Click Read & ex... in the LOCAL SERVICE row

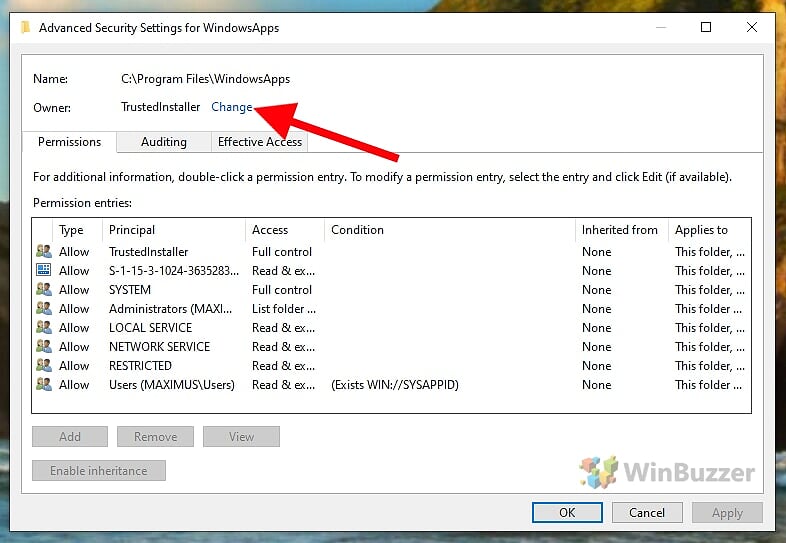(x=283, y=328)
